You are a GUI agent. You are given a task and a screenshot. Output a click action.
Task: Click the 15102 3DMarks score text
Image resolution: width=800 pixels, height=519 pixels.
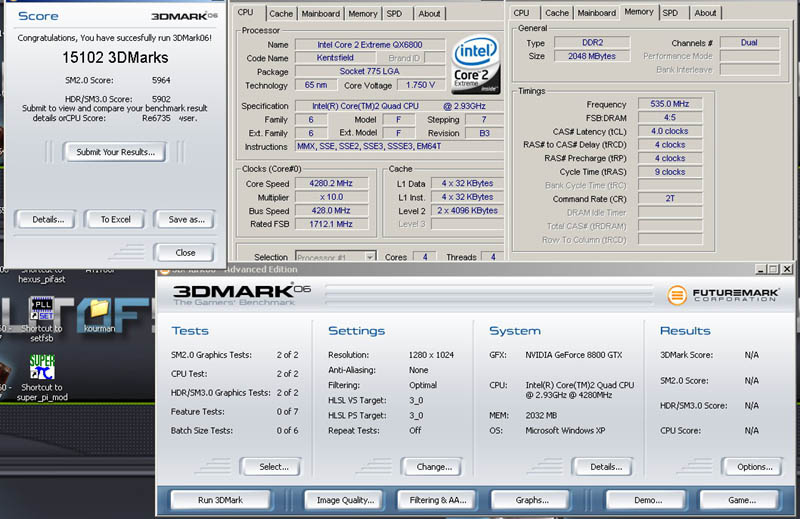tap(115, 58)
